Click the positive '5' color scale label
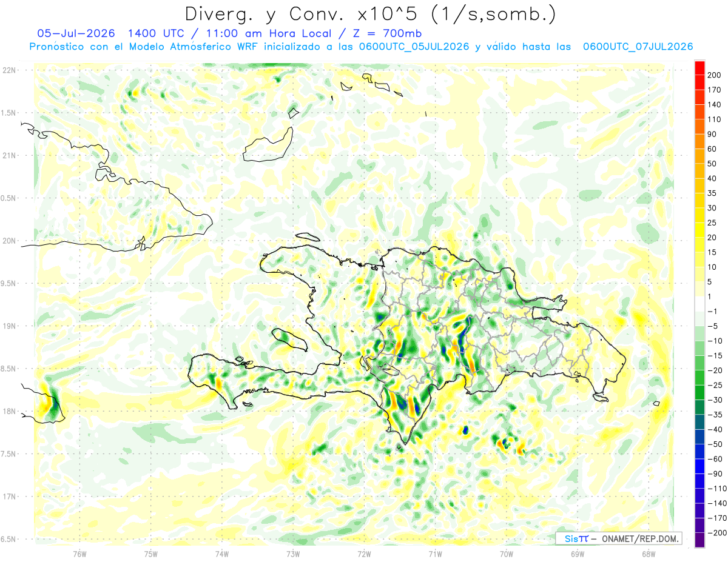The image size is (728, 562). [710, 282]
